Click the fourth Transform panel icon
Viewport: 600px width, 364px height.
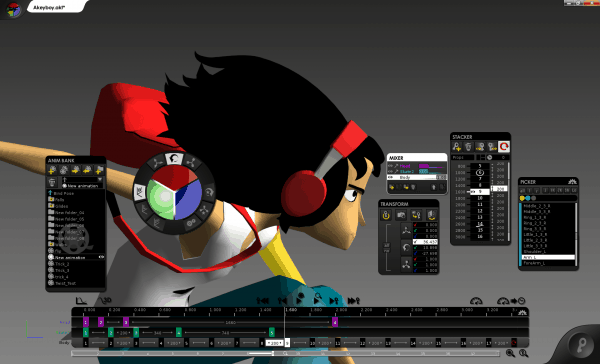(x=431, y=215)
